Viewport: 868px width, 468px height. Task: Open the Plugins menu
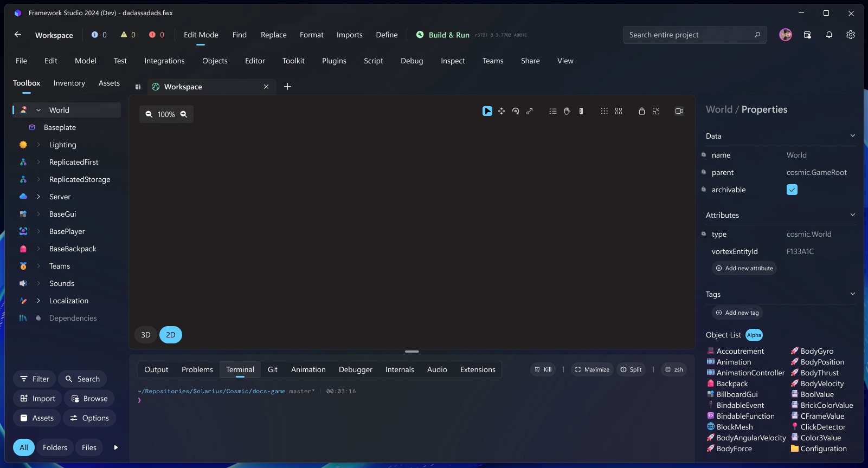[334, 61]
